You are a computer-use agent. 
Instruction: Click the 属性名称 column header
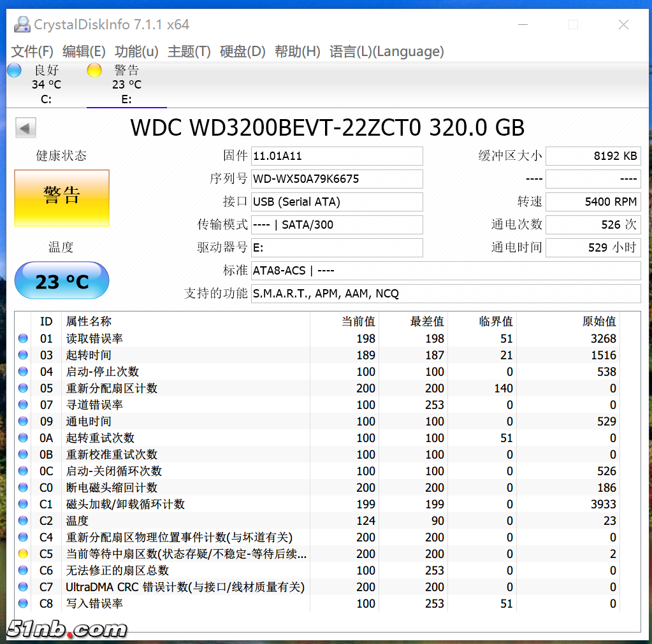click(89, 322)
